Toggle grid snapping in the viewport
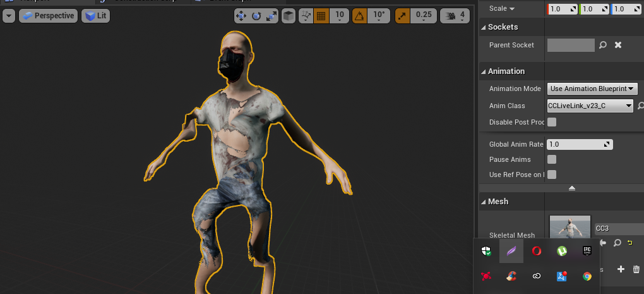Image resolution: width=644 pixels, height=294 pixels. coord(321,16)
